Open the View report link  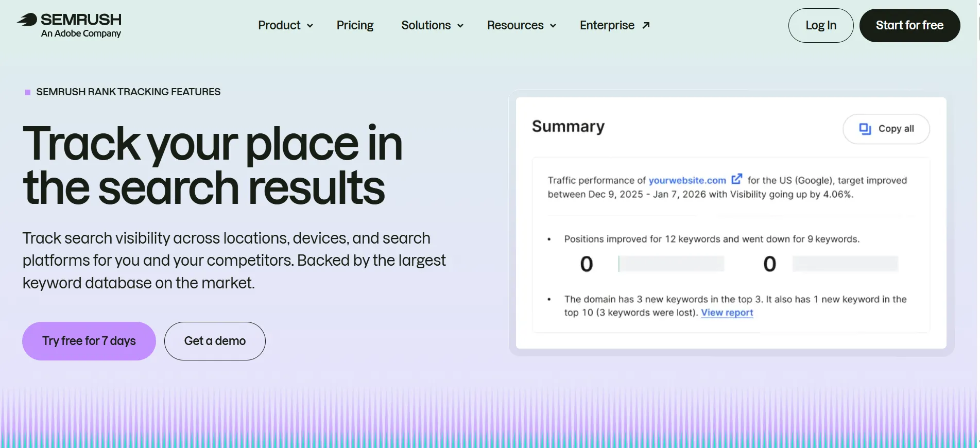(x=727, y=313)
